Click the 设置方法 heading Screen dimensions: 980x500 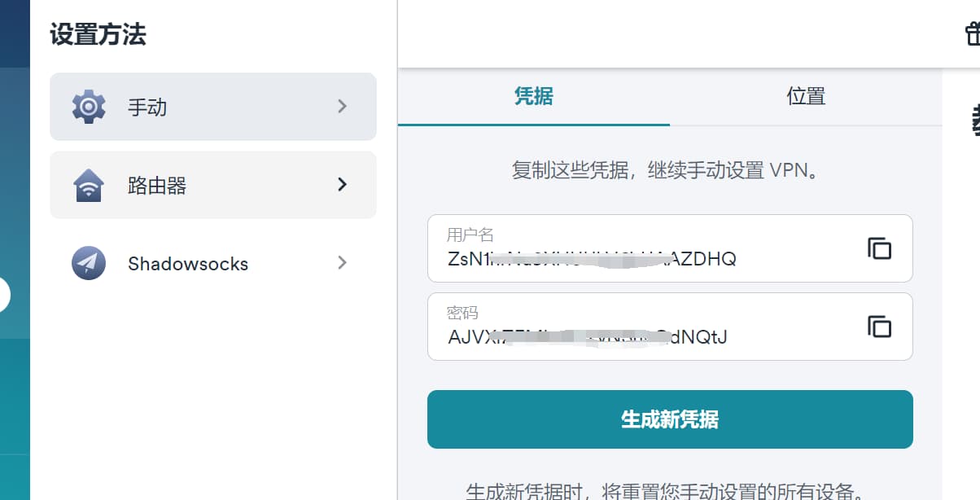click(x=98, y=35)
